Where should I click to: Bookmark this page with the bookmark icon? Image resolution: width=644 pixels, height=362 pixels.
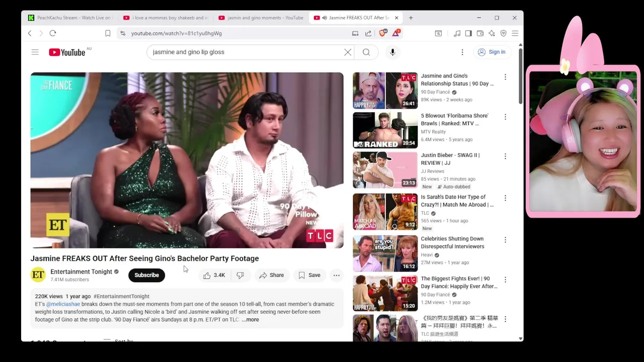click(108, 33)
